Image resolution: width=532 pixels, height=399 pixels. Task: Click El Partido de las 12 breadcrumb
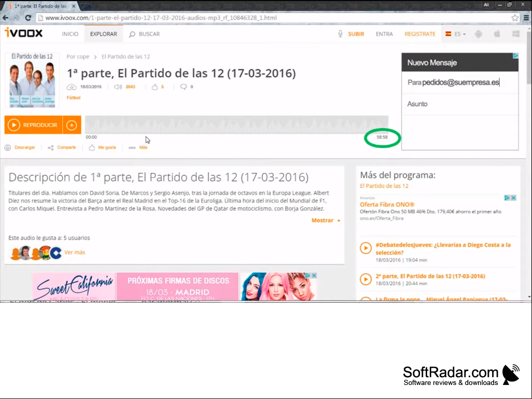point(126,57)
